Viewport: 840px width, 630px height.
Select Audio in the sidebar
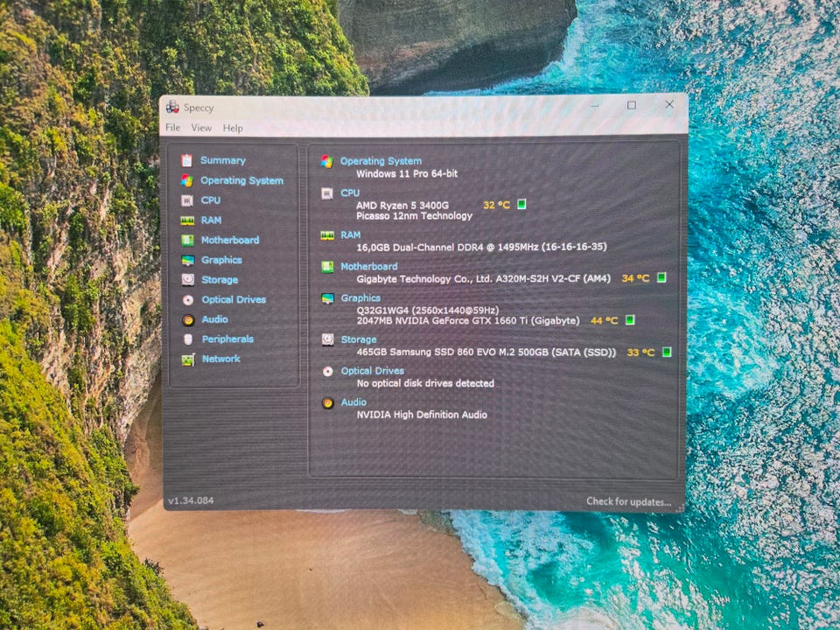(x=215, y=319)
